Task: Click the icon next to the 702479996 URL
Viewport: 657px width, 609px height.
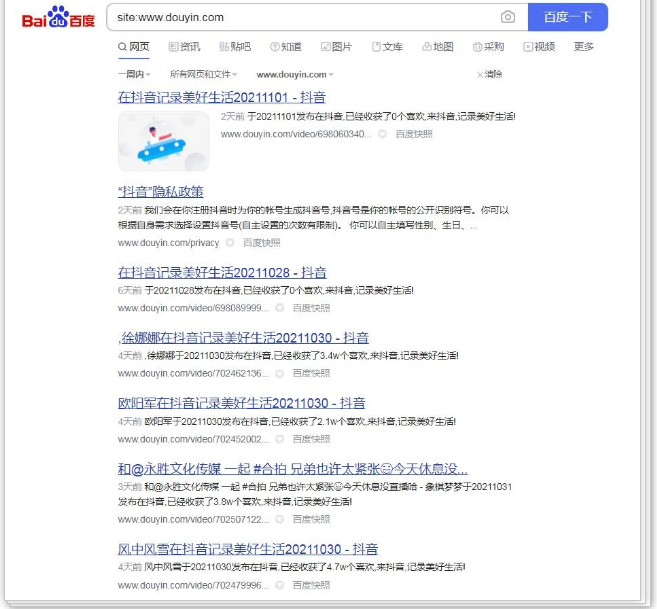Action: coord(279,585)
